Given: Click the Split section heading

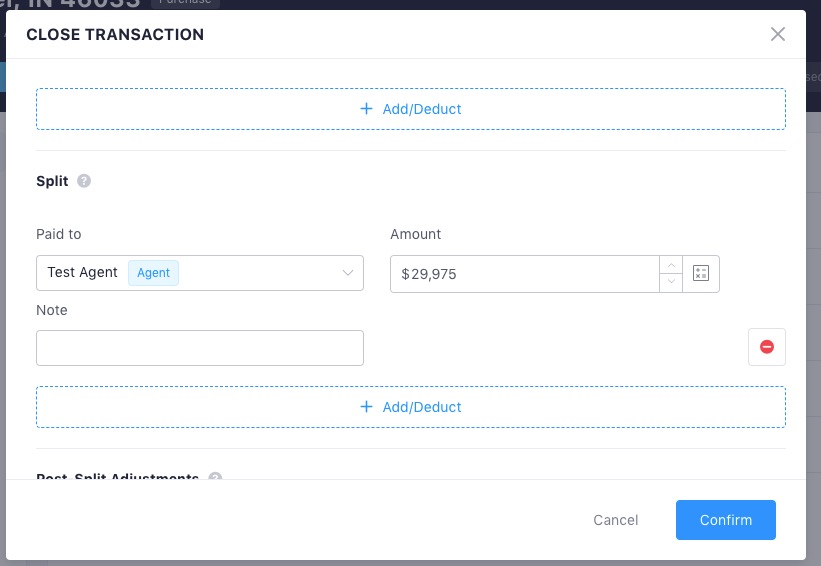Looking at the screenshot, I should click(52, 181).
